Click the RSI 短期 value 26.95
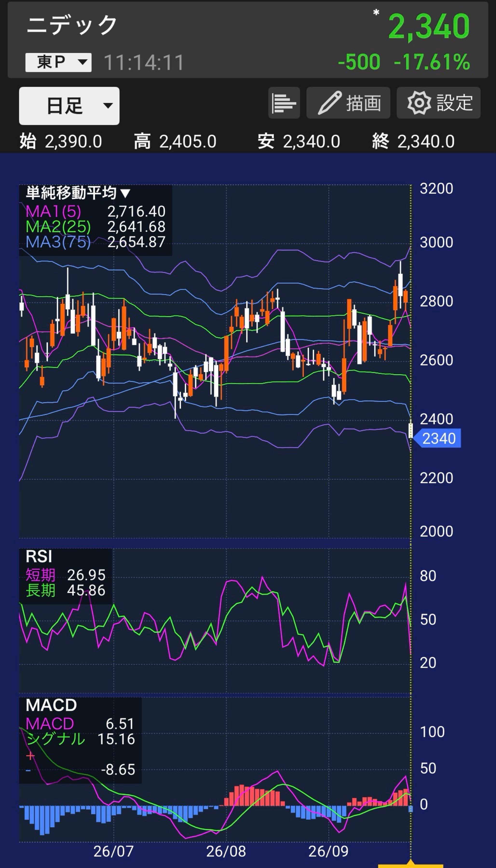The height and width of the screenshot is (868, 496). click(x=86, y=575)
